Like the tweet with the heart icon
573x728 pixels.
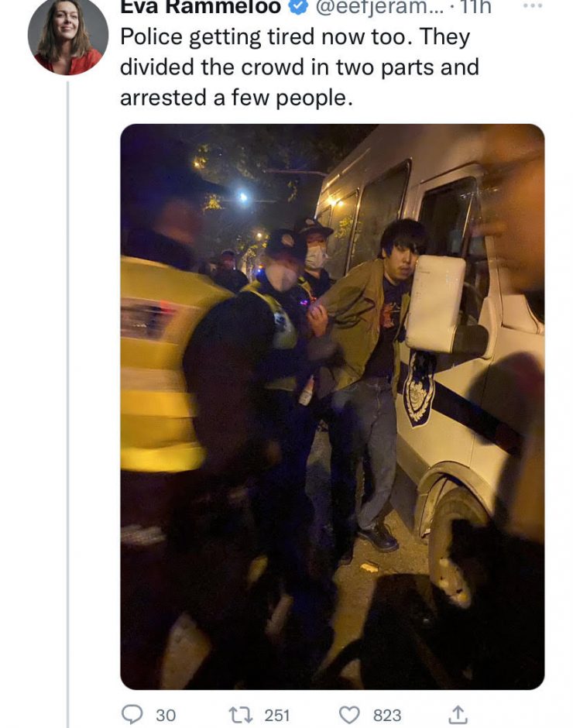pyautogui.click(x=349, y=715)
